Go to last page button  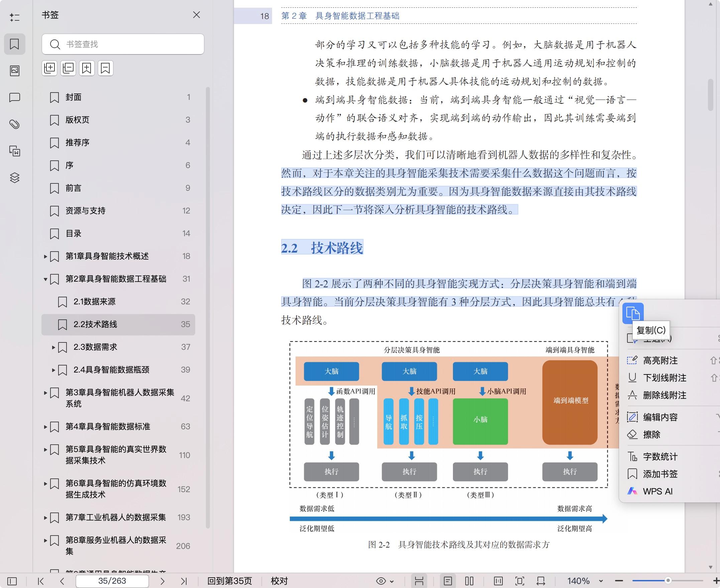pyautogui.click(x=184, y=581)
